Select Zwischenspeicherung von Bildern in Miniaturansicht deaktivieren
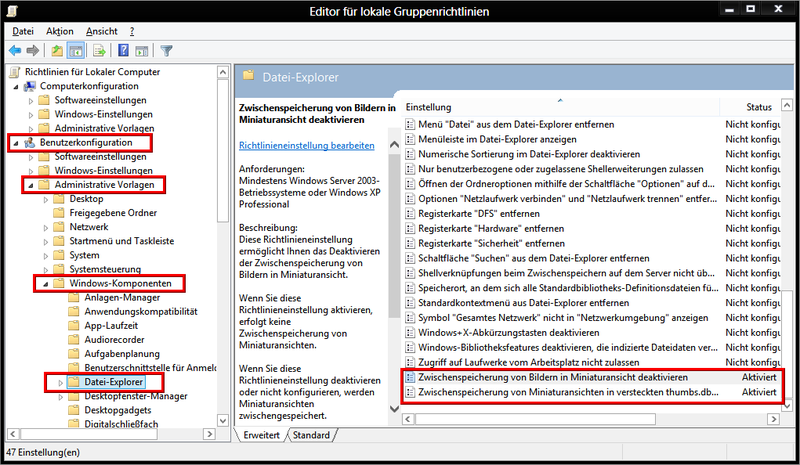 click(x=552, y=378)
